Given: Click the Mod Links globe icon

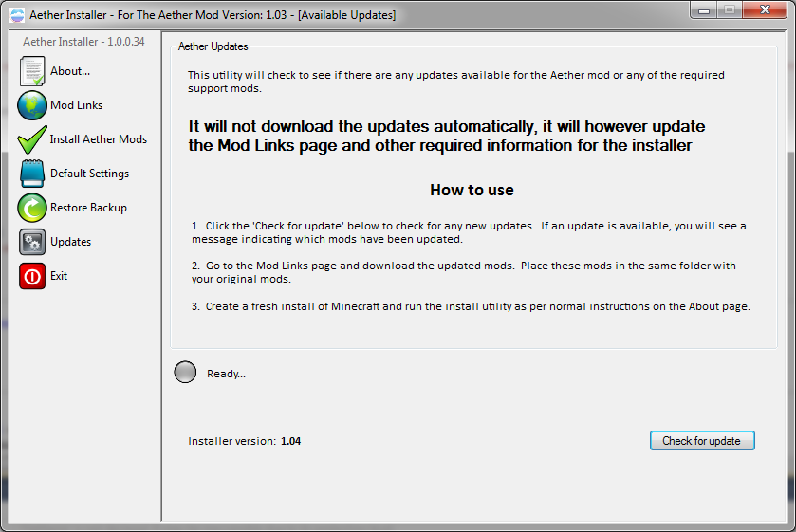Looking at the screenshot, I should click(32, 105).
